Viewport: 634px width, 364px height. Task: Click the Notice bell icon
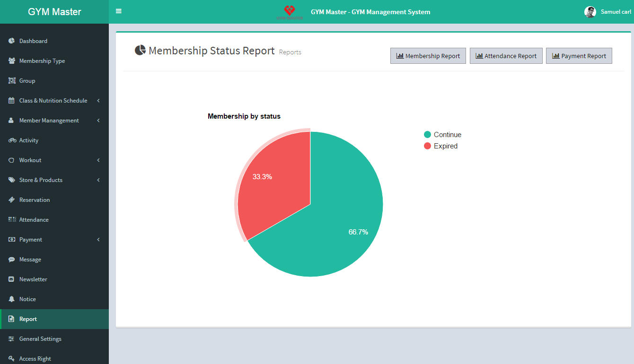12,299
